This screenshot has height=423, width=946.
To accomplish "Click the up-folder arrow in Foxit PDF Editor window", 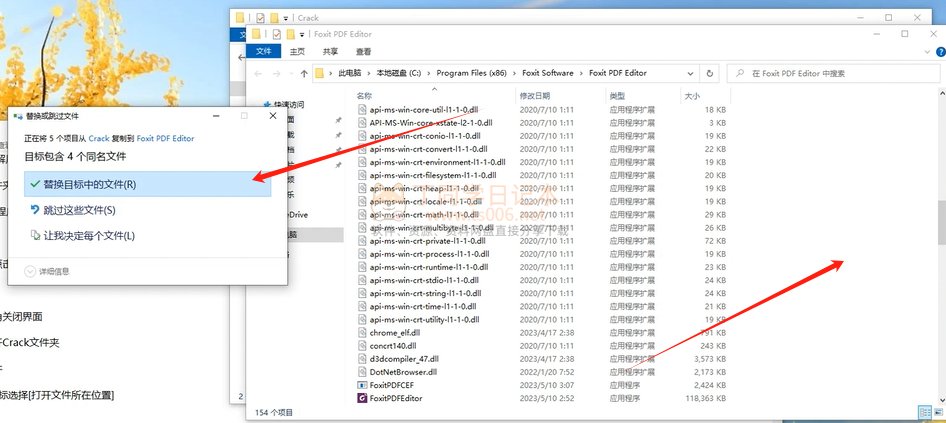I will [303, 74].
